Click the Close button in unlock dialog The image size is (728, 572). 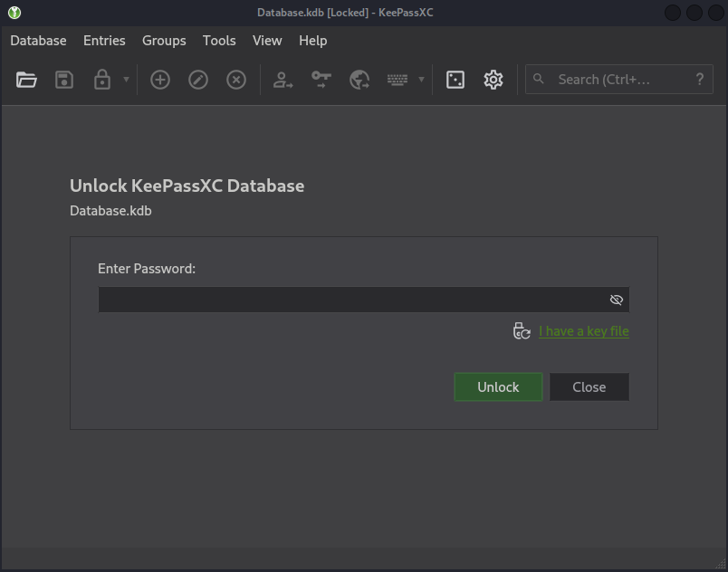(589, 386)
